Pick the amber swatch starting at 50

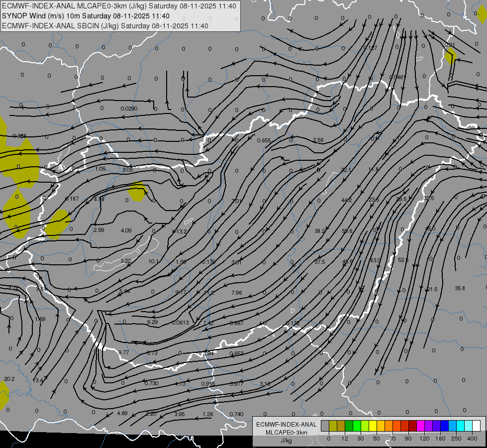pyautogui.click(x=381, y=426)
